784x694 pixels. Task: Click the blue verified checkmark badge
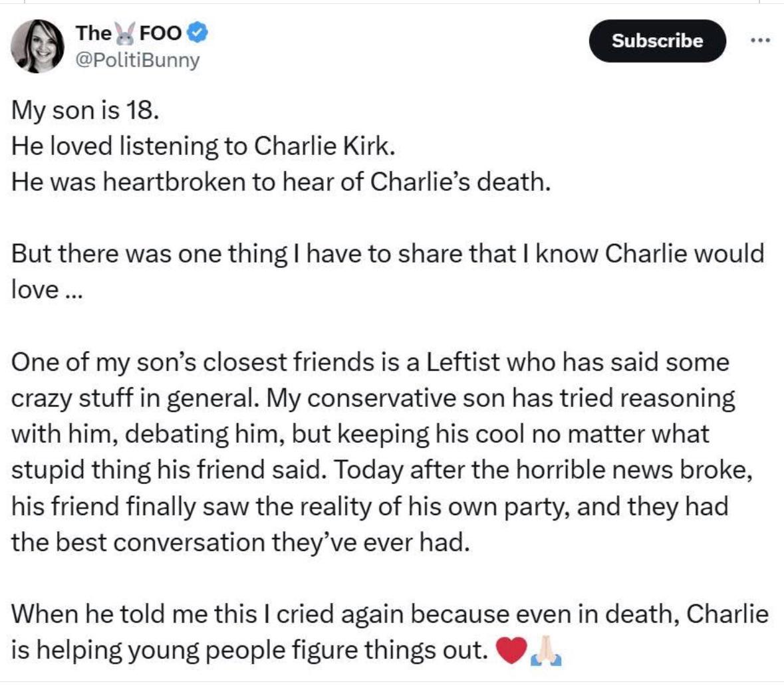pos(197,33)
